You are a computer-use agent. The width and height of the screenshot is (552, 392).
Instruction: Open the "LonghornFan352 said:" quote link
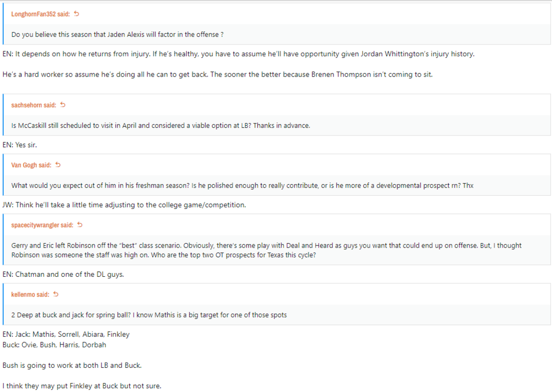click(41, 14)
